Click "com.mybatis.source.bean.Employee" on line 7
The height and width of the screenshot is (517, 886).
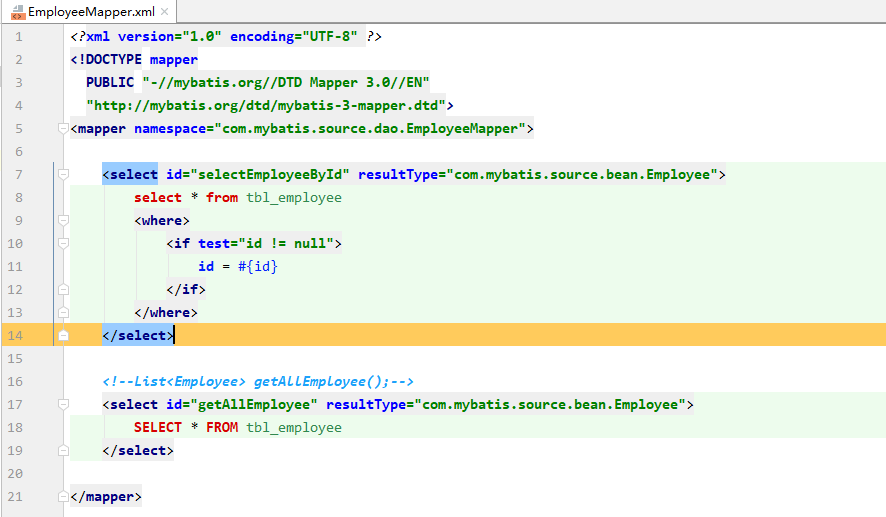pyautogui.click(x=582, y=175)
